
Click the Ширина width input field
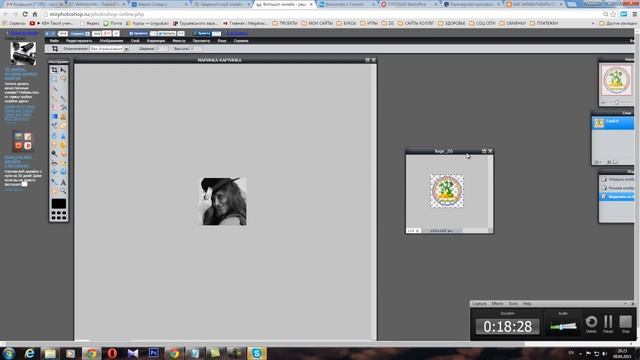[x=162, y=49]
